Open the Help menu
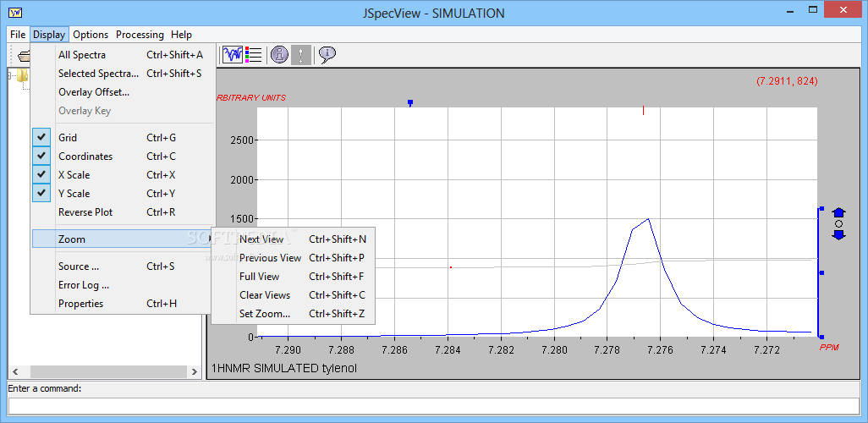This screenshot has width=868, height=423. point(182,35)
